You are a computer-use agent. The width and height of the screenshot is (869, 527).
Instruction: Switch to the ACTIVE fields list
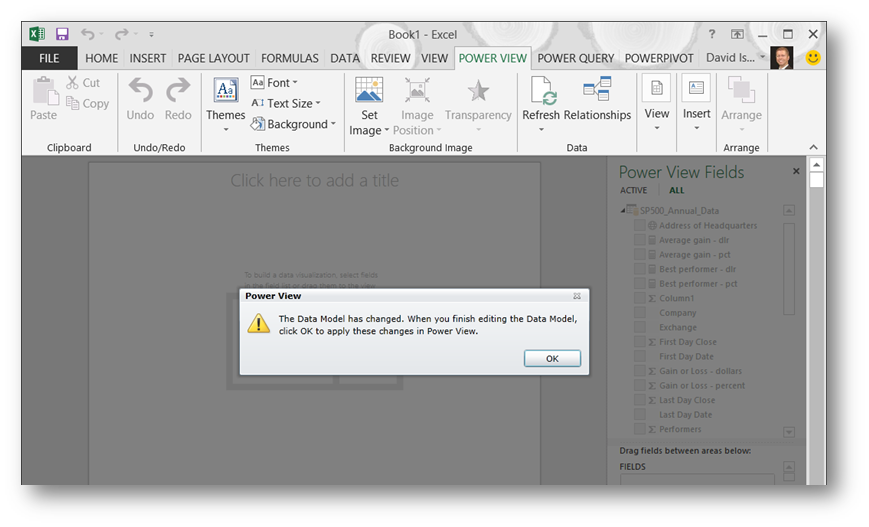pos(633,190)
